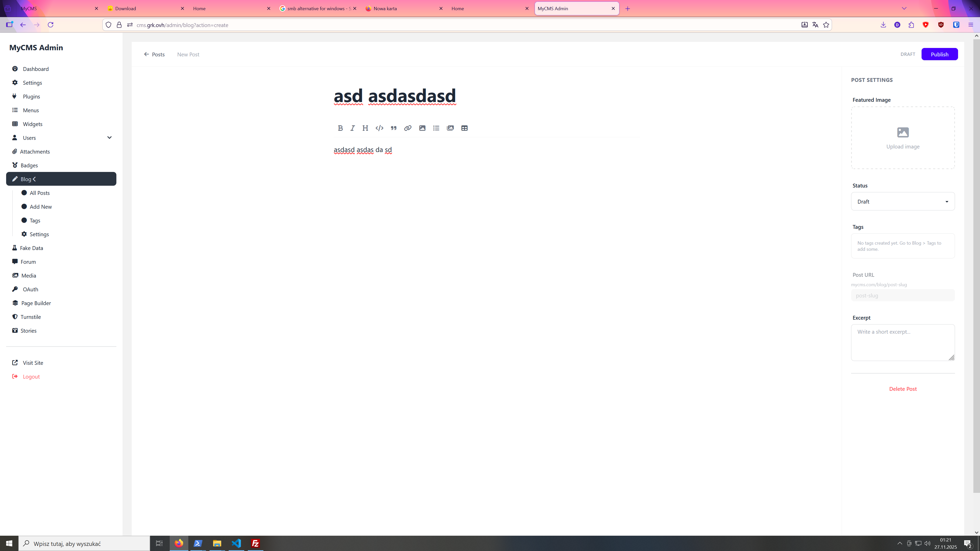Open the Status dropdown set to Draft
Image resolution: width=980 pixels, height=551 pixels.
click(902, 202)
